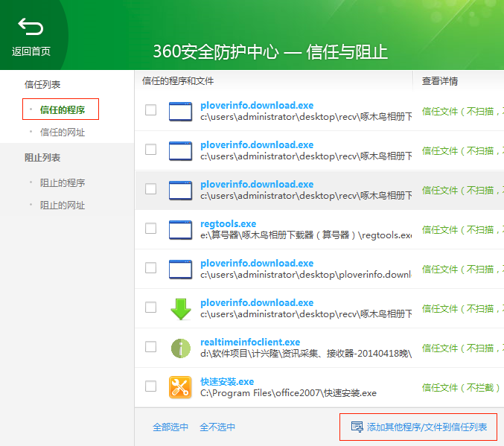Click the realtimeinfoclient.exe info icon

[180, 348]
